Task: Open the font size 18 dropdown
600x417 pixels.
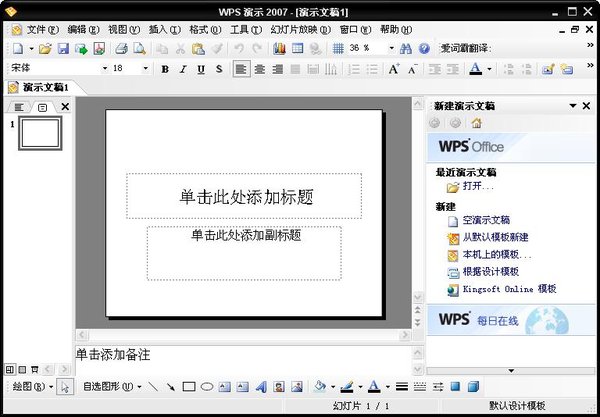Action: click(145, 69)
